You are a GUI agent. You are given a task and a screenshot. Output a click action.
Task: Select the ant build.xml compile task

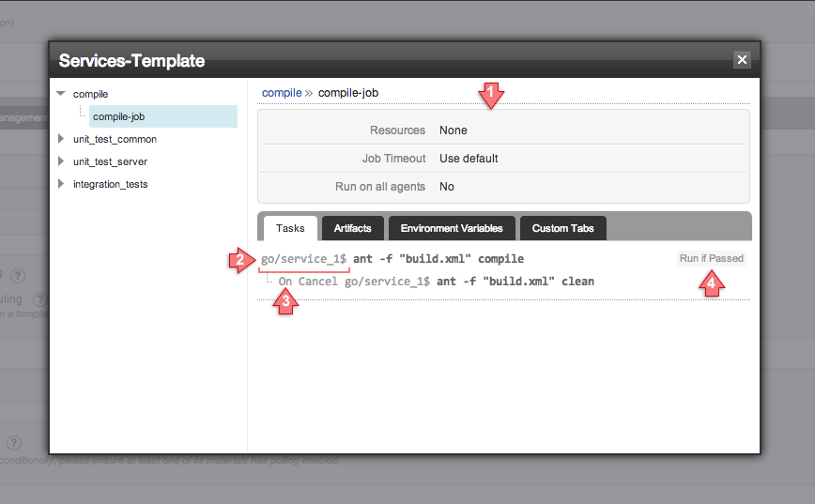coord(438,258)
